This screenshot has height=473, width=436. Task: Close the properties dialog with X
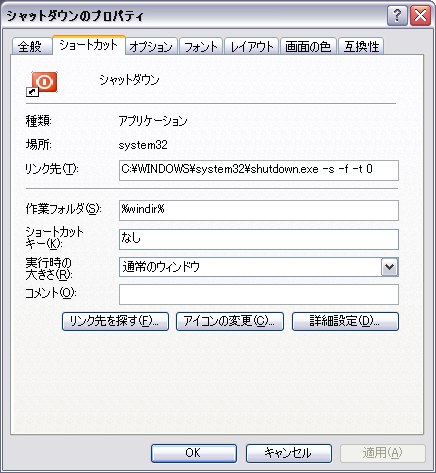(420, 15)
